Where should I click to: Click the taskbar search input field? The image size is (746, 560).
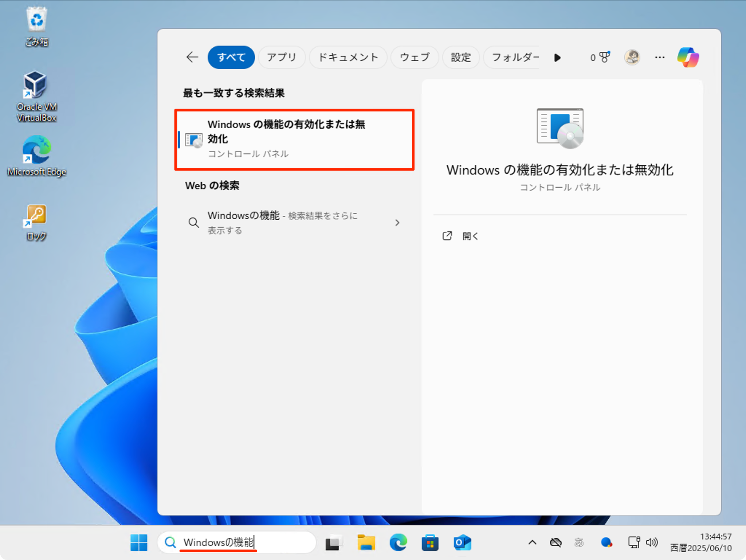pos(237,542)
